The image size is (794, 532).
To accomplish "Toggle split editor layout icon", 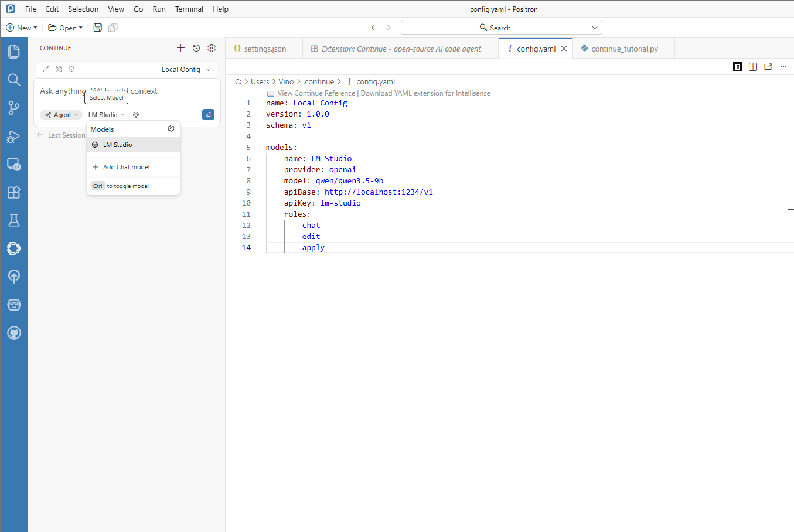I will coord(753,67).
